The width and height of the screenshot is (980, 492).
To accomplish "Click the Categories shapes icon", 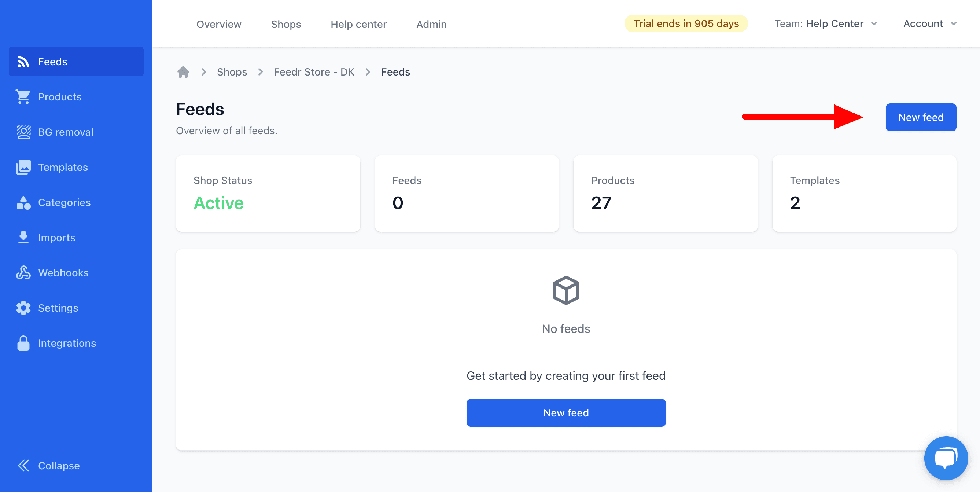I will (23, 202).
